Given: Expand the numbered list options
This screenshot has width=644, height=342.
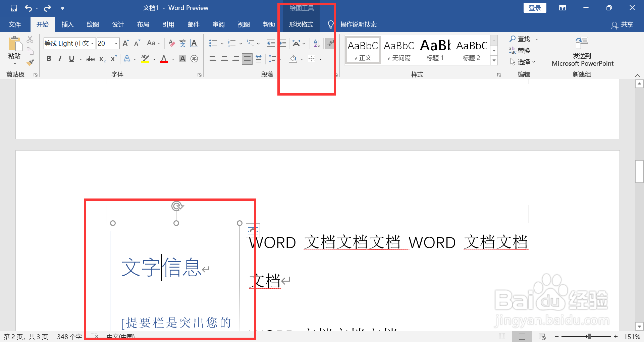Looking at the screenshot, I should tap(240, 44).
